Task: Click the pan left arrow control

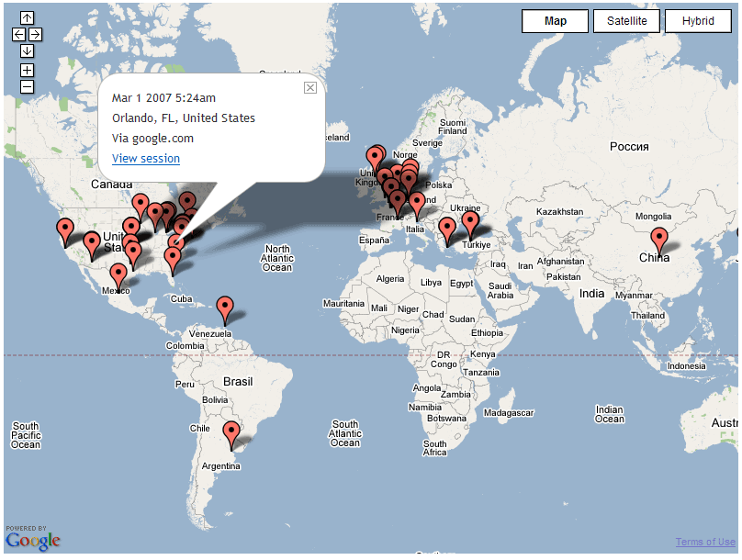Action: coord(18,34)
